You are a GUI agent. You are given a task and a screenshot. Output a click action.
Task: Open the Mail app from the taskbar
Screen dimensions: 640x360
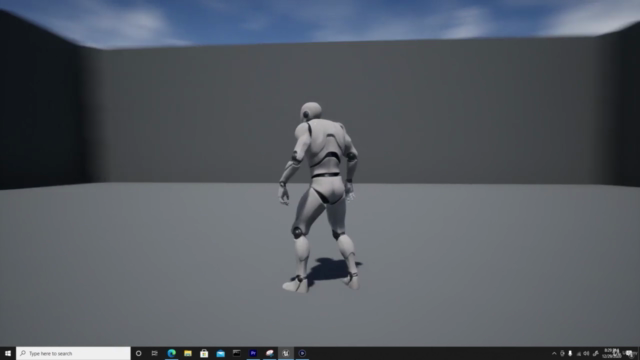click(220, 353)
